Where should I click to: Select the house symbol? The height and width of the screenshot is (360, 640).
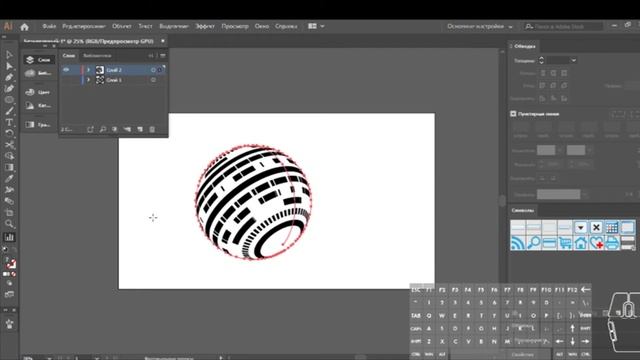pyautogui.click(x=580, y=243)
